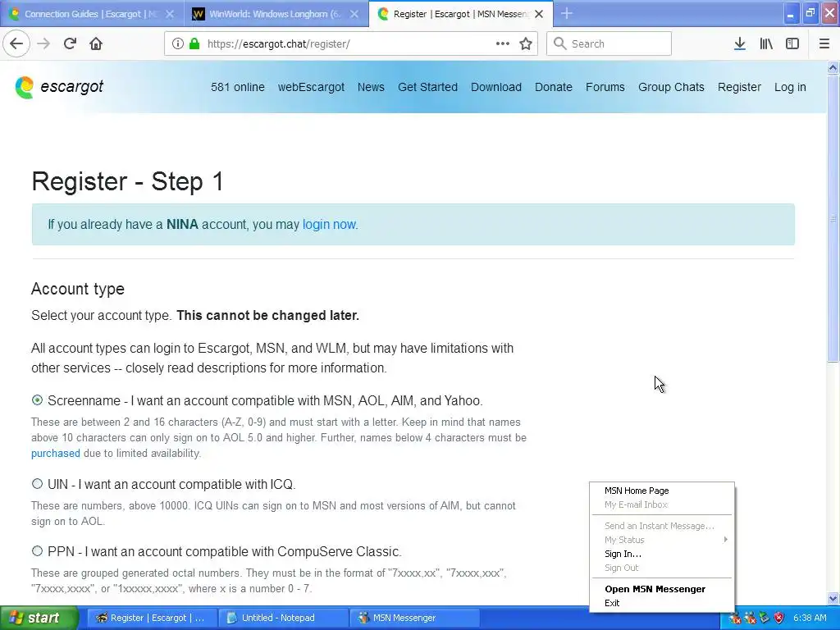Switch to the WinWorld Windows Longhorn tab
The image size is (840, 630).
click(276, 14)
